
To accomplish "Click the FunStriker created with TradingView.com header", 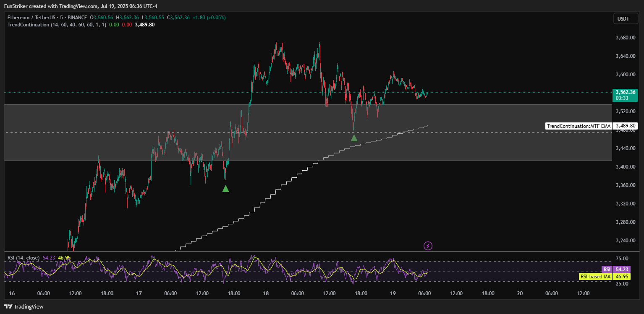I will [81, 6].
